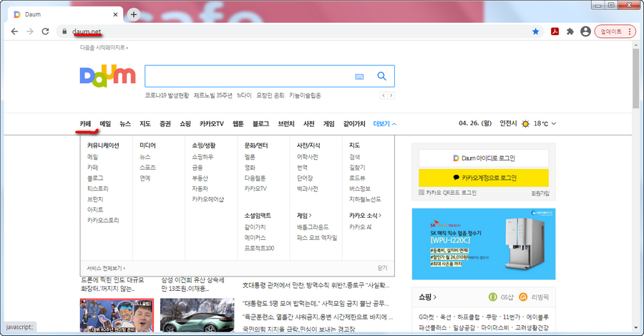644x336 pixels.
Task: Click the Chrome 업데이트 button
Action: pyautogui.click(x=615, y=32)
